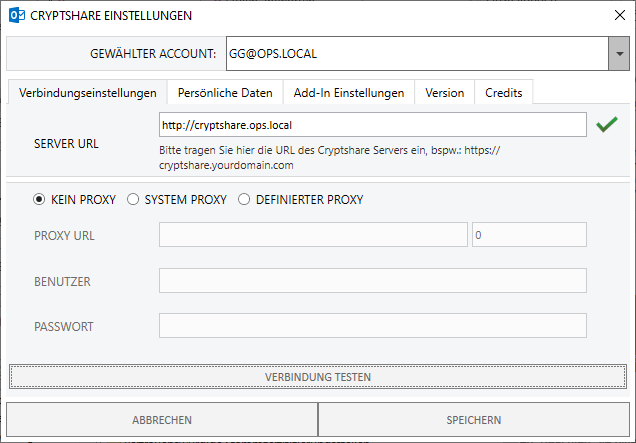Image resolution: width=636 pixels, height=443 pixels.
Task: Click the Passwort input field
Action: [372, 326]
